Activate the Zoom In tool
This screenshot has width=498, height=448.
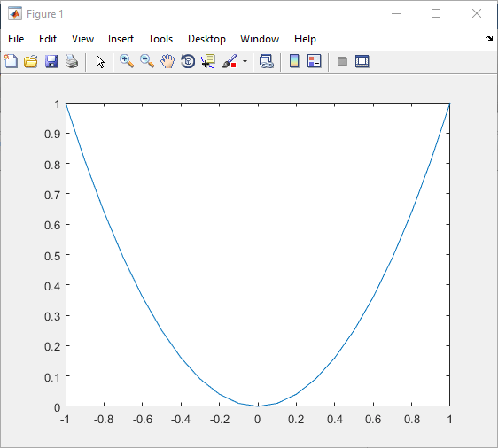tap(127, 61)
